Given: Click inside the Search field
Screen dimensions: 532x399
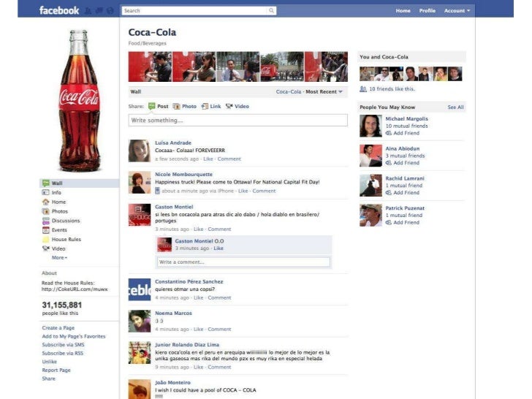Looking at the screenshot, I should (x=195, y=10).
